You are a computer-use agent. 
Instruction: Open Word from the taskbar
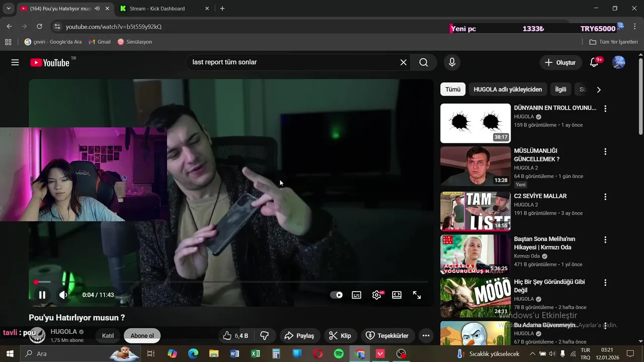point(234,353)
